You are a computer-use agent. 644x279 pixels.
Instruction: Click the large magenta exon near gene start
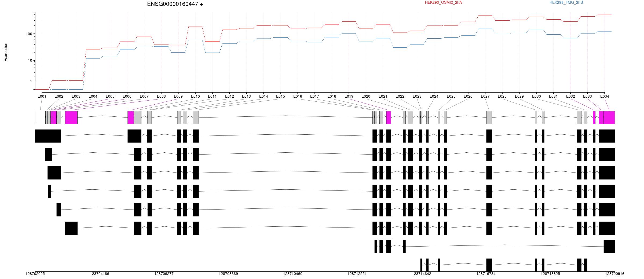(x=71, y=118)
